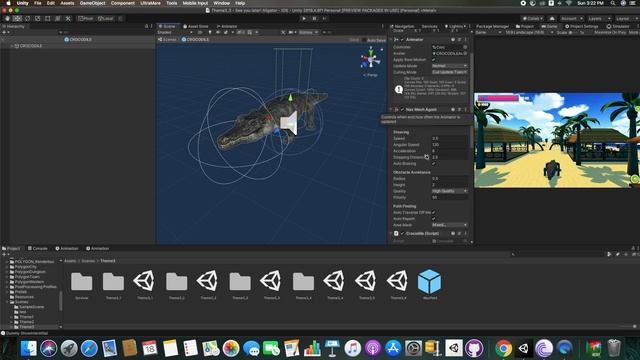Click the scene orientation gizmo

coord(371,59)
